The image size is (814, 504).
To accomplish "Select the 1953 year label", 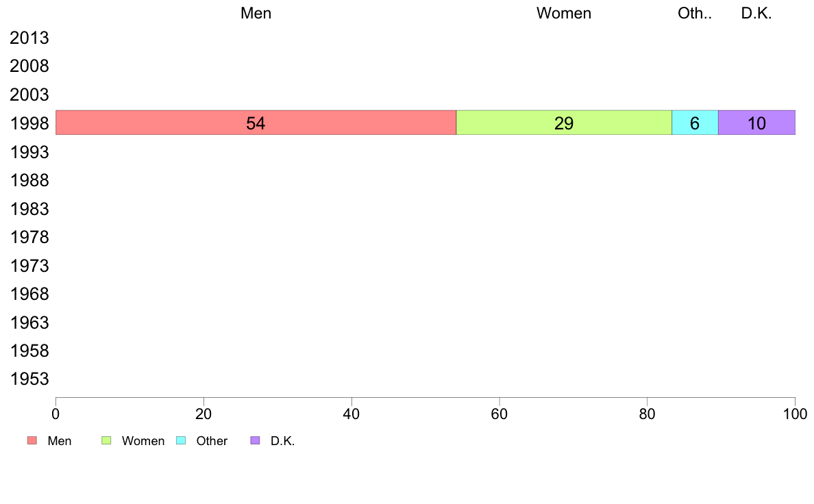I will click(29, 379).
